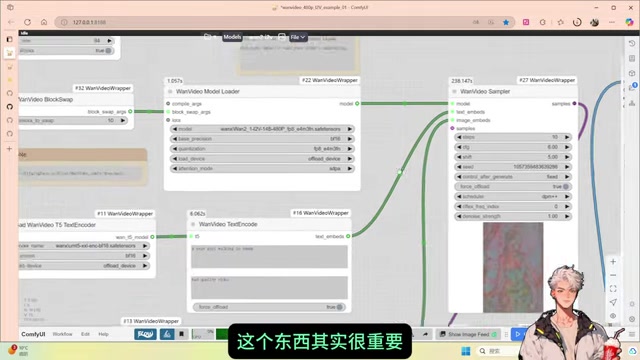Screen dimensions: 640x360
Task: Click the Models button at top
Action: pos(232,37)
